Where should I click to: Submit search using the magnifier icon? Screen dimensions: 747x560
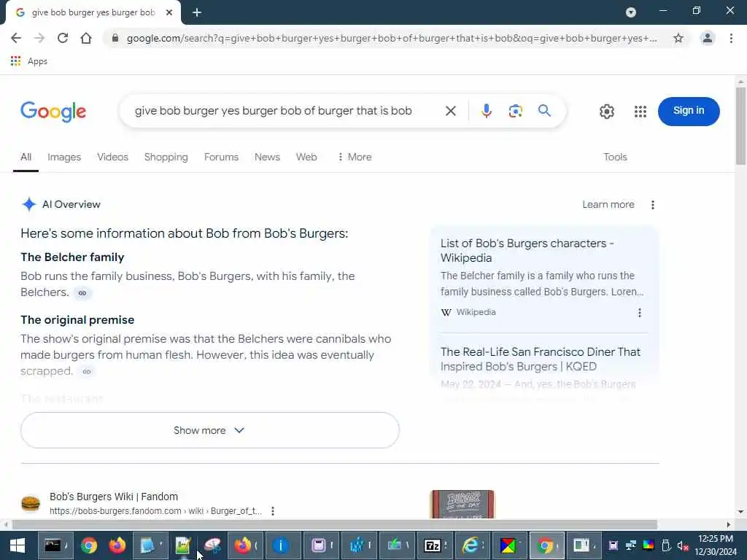pyautogui.click(x=544, y=111)
